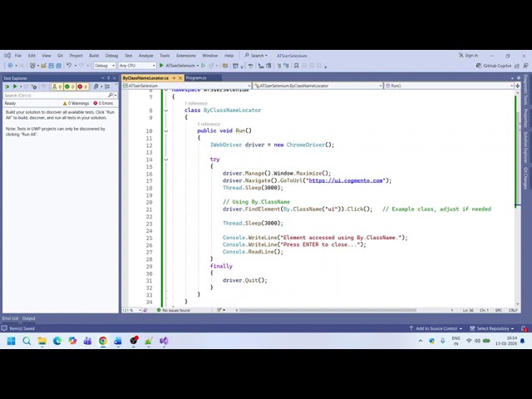Screen dimensions: 532x399
Task: Run all tests in Test Explorer
Action: pos(7,86)
